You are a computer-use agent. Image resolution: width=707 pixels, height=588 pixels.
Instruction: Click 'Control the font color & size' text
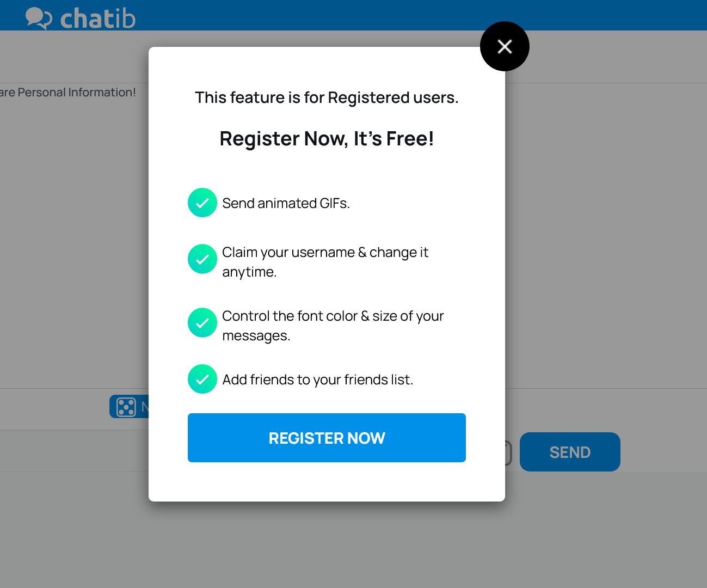(333, 326)
